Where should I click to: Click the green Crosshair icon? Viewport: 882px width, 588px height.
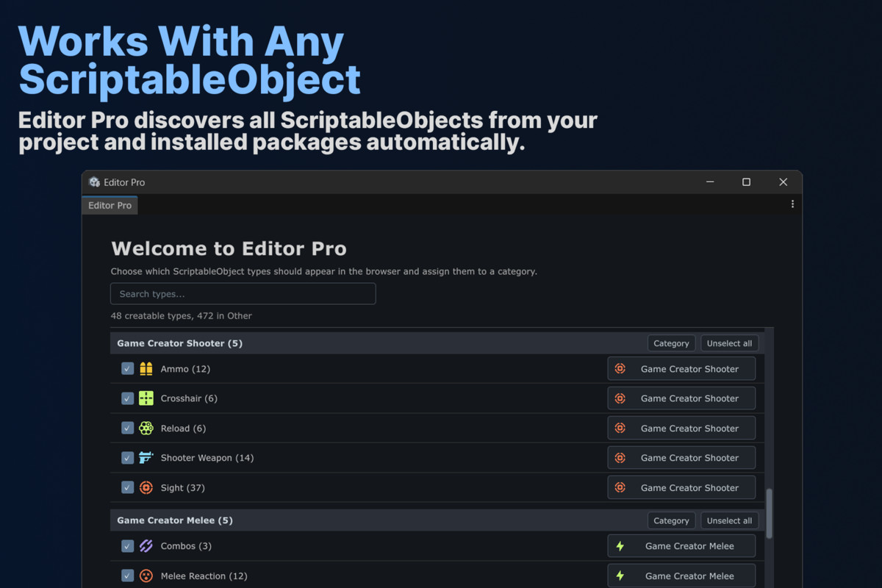click(x=146, y=398)
